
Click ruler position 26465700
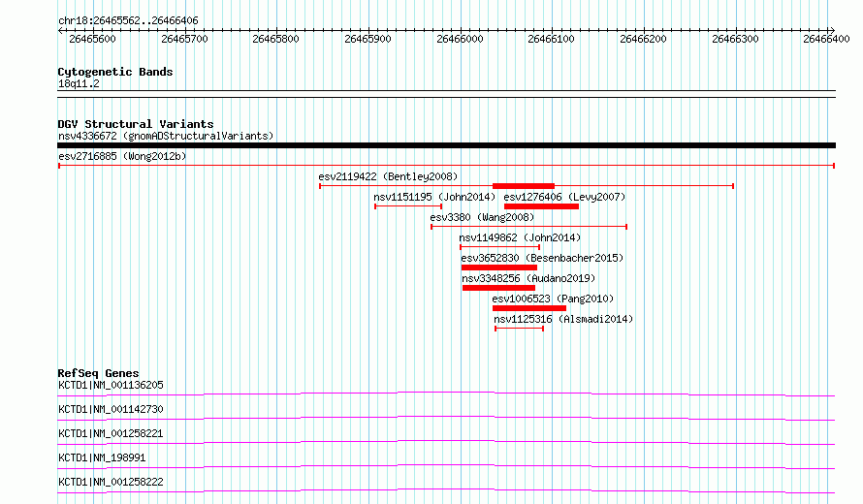tap(184, 39)
